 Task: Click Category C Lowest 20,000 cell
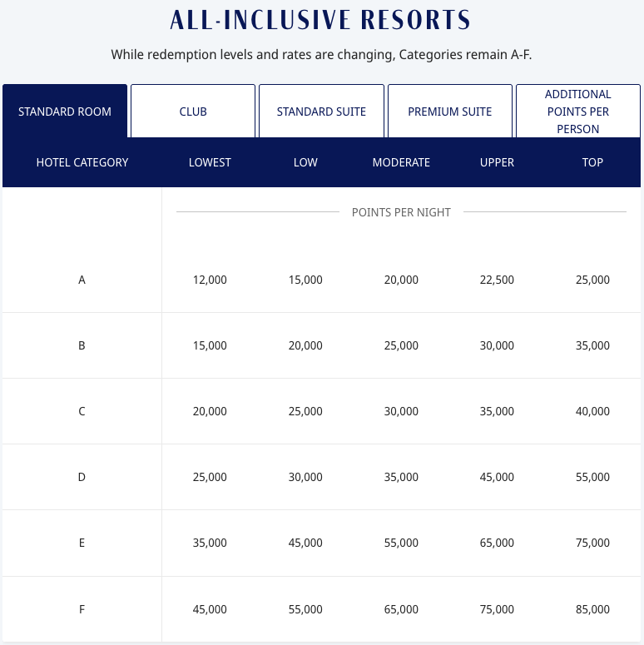[x=210, y=411]
